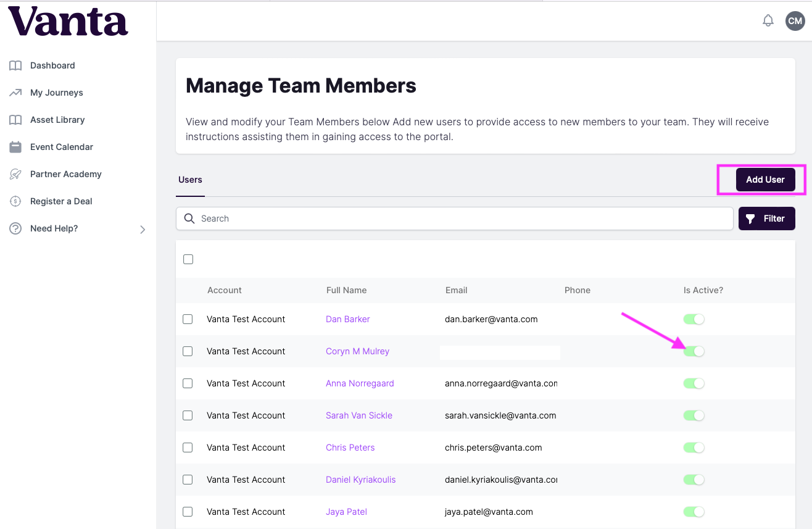Click the Event Calendar icon
Viewport: 812px width, 529px height.
[15, 147]
